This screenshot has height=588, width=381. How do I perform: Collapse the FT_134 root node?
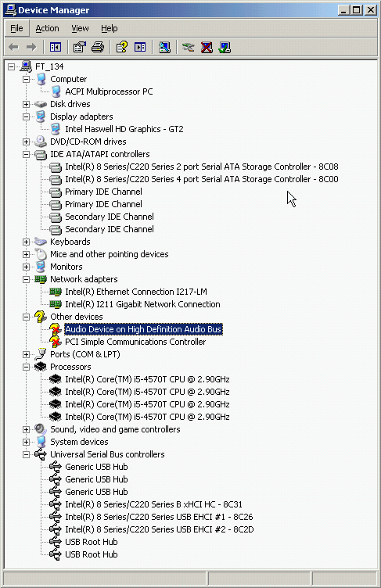click(x=12, y=66)
